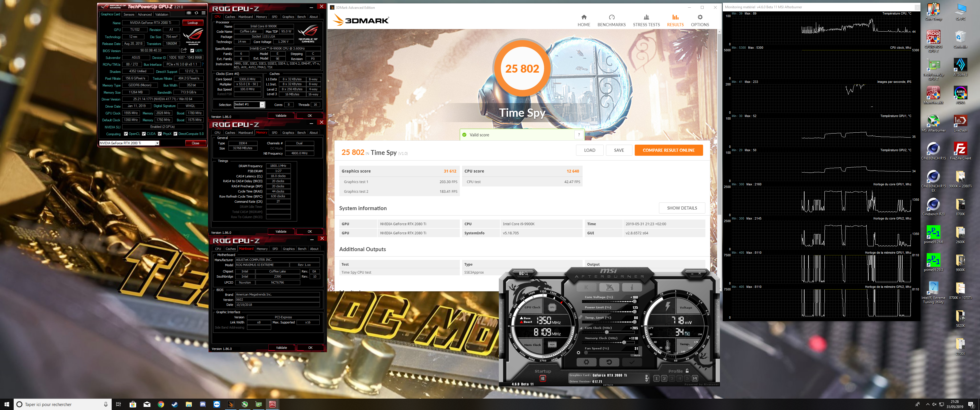Image resolution: width=980 pixels, height=410 pixels.
Task: Select Afterburner profile slot 2
Action: point(664,378)
